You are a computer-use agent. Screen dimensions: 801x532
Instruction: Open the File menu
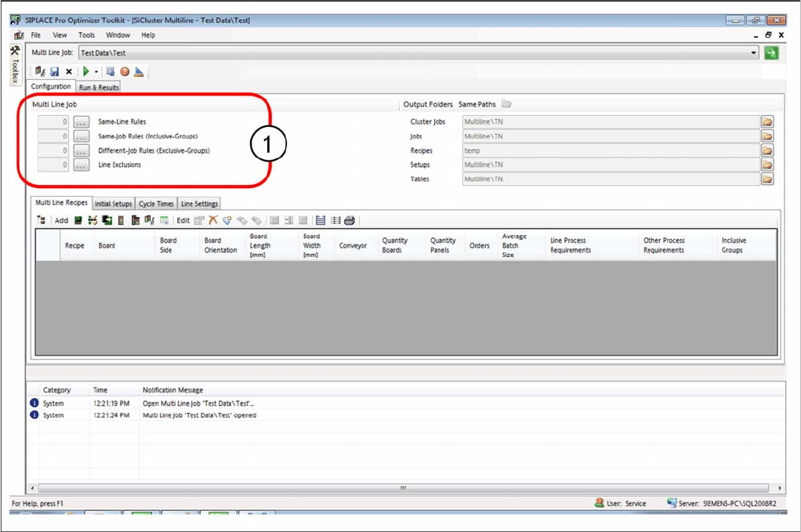pos(36,35)
